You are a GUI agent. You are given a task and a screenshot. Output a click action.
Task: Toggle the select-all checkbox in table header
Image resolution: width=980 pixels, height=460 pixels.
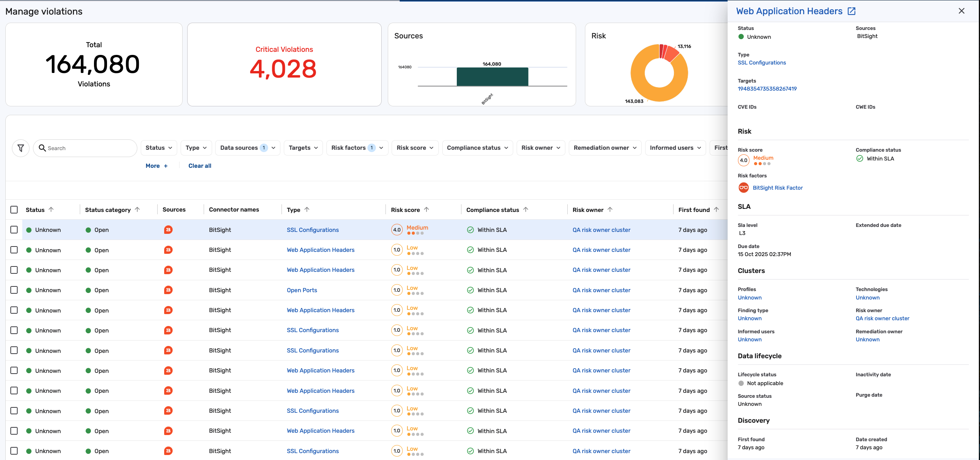[x=14, y=210]
